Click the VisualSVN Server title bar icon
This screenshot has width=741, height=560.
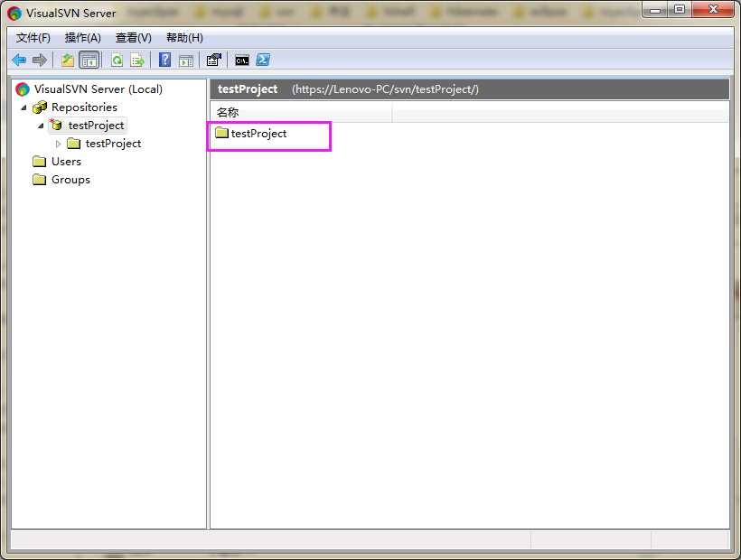coord(14,14)
